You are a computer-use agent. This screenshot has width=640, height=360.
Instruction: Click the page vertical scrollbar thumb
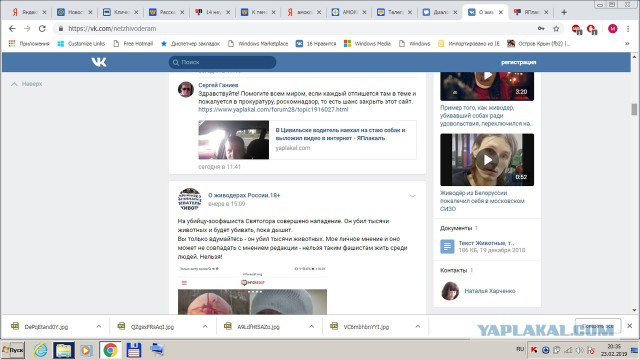[634, 109]
